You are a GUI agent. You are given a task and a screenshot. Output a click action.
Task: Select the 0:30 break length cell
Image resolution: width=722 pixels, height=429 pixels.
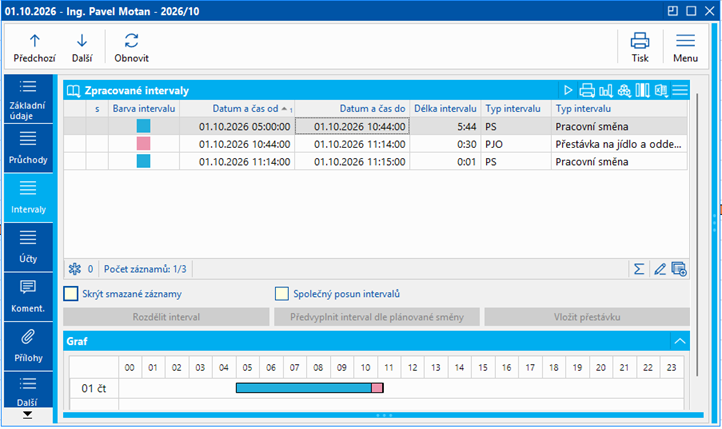pos(445,144)
